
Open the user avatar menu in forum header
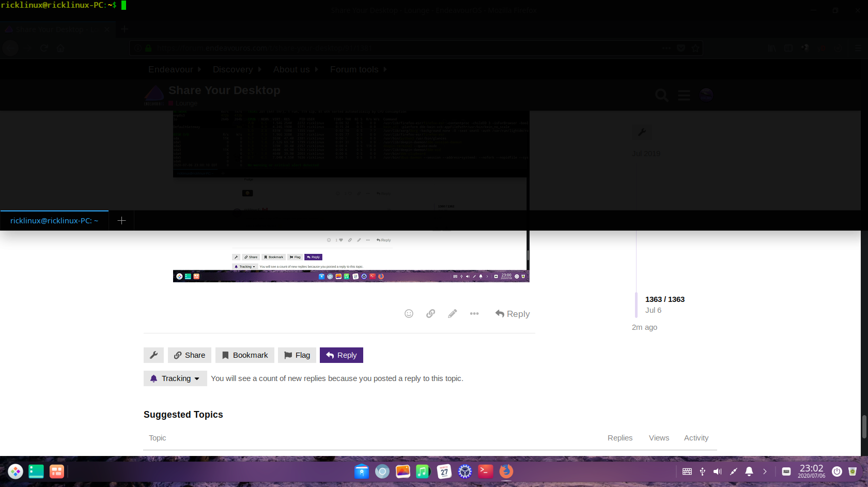pos(706,95)
